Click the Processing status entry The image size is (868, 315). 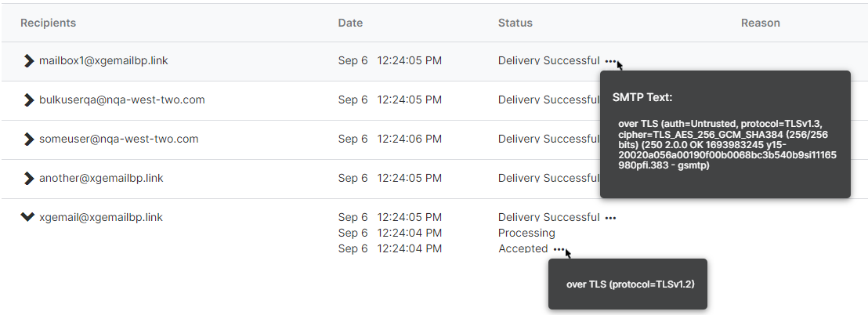coord(526,233)
